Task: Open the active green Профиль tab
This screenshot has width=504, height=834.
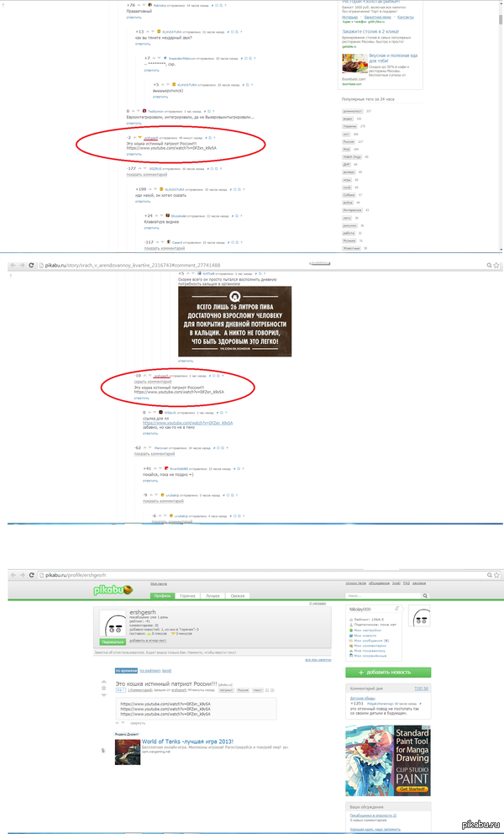Action: [162, 595]
